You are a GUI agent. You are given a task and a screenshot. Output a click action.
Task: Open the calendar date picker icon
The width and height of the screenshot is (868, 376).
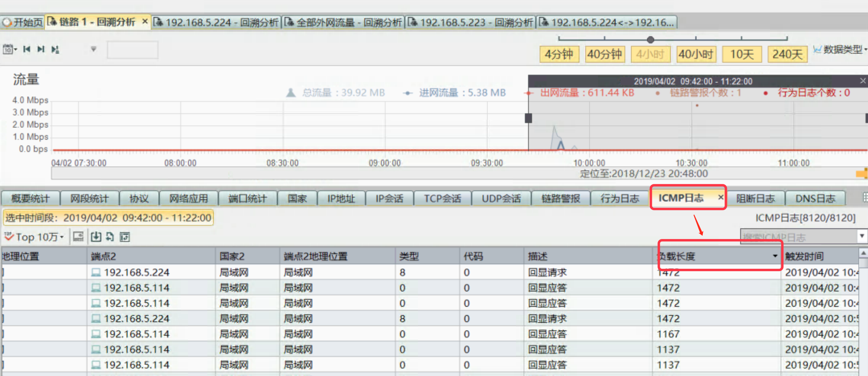(8, 49)
